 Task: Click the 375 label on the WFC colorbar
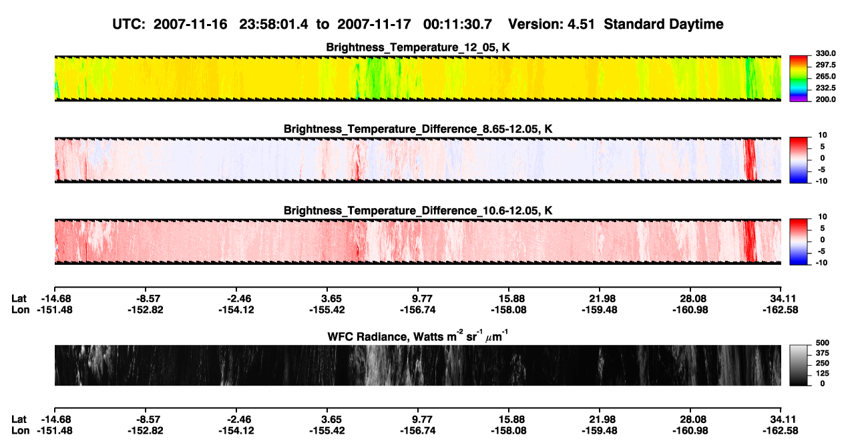[822, 352]
